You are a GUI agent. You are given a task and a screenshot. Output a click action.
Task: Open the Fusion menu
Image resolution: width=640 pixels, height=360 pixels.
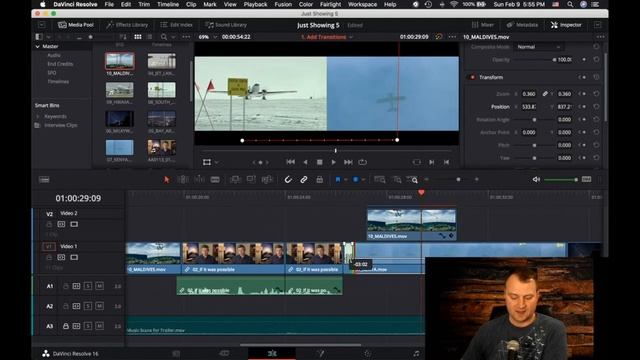[283, 4]
